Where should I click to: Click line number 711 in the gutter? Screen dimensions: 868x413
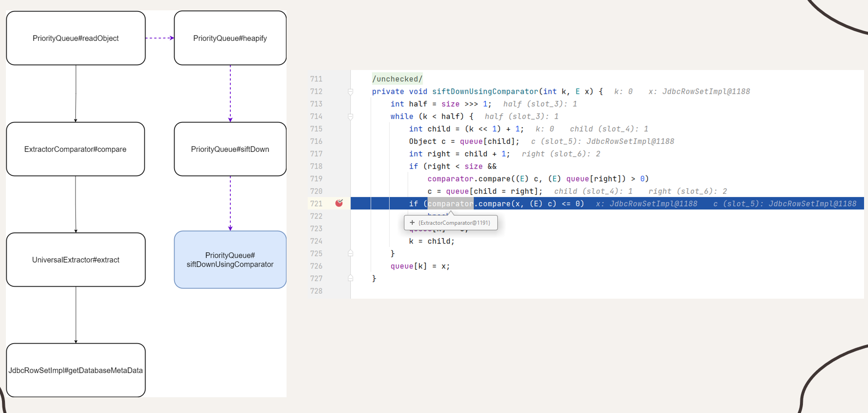point(316,79)
